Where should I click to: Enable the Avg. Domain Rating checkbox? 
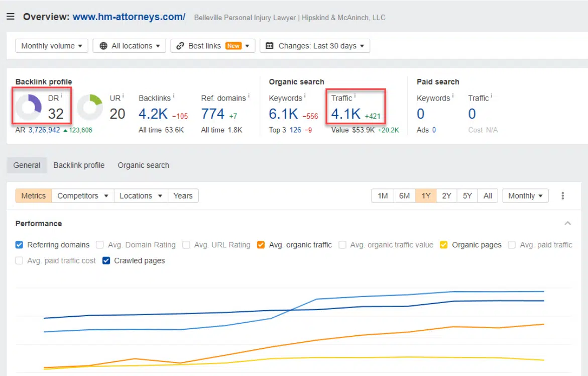(x=99, y=245)
